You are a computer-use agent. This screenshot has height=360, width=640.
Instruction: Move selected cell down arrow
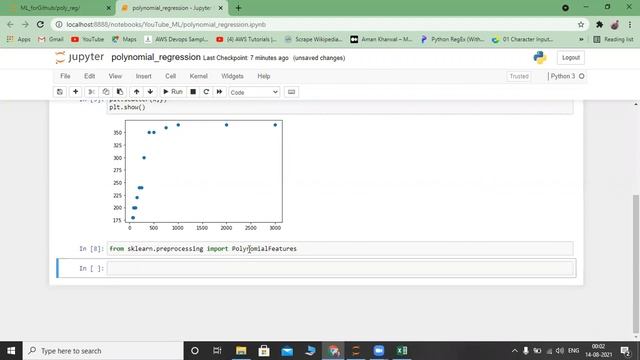pos(150,92)
